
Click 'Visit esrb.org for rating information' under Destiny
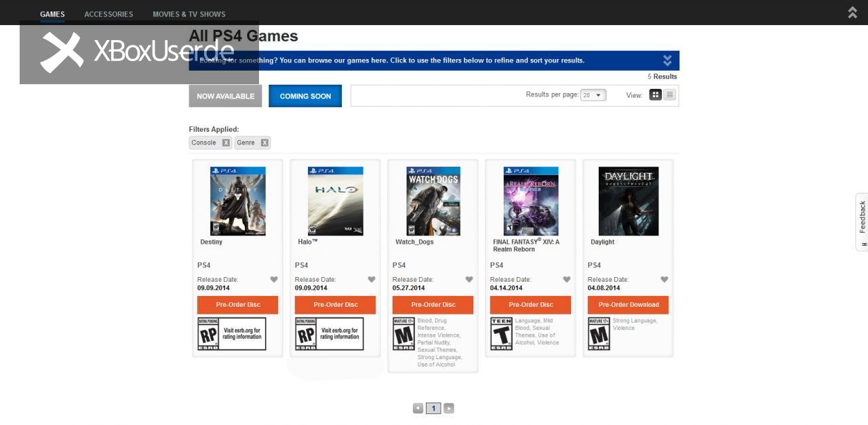pyautogui.click(x=243, y=334)
